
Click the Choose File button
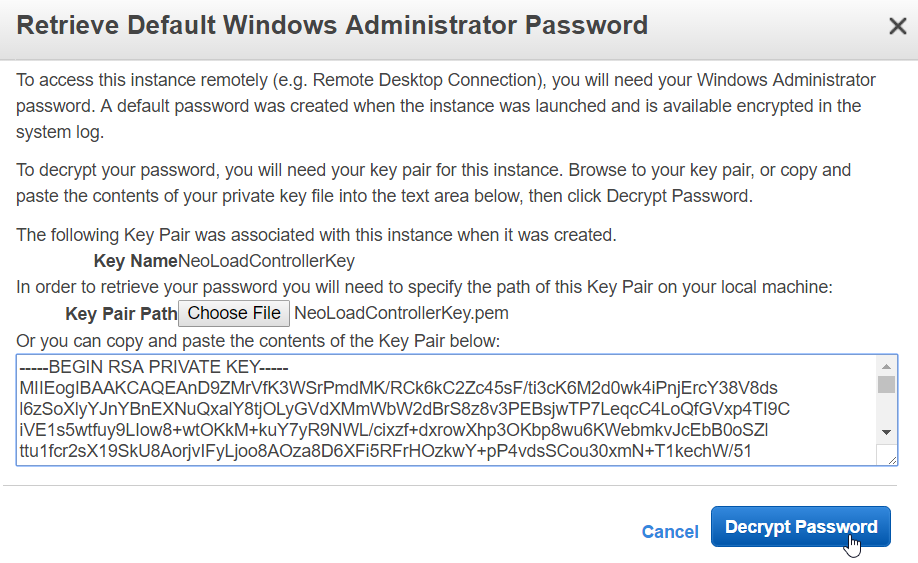pos(234,313)
